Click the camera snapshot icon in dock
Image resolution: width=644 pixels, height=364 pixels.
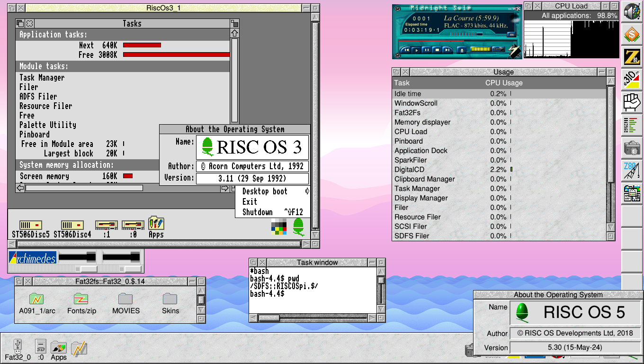(x=632, y=148)
